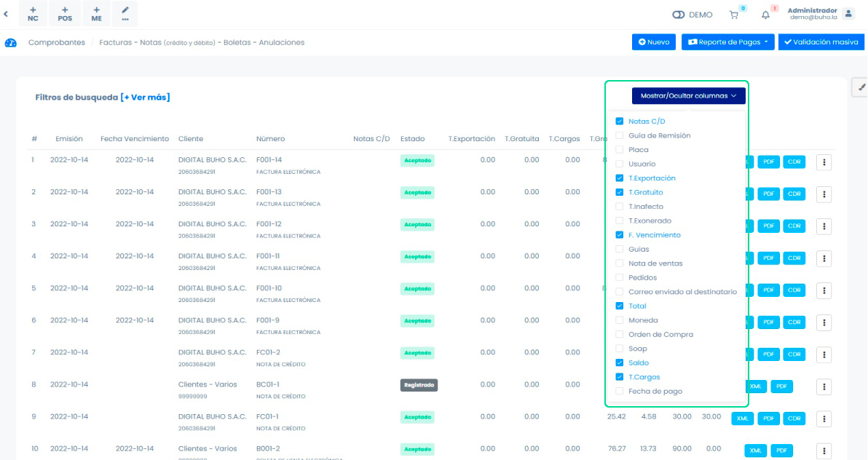Toggle the DEMO switch
The height and width of the screenshot is (460, 868).
[679, 15]
